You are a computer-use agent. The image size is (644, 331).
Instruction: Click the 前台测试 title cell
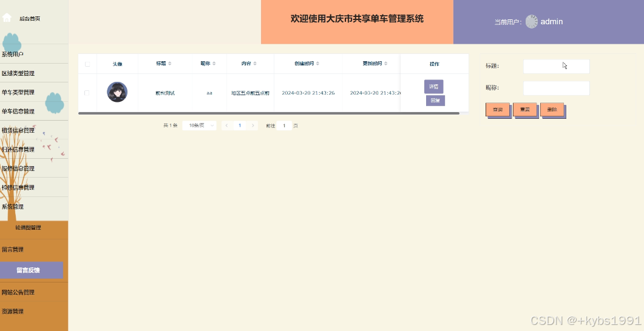pyautogui.click(x=165, y=93)
